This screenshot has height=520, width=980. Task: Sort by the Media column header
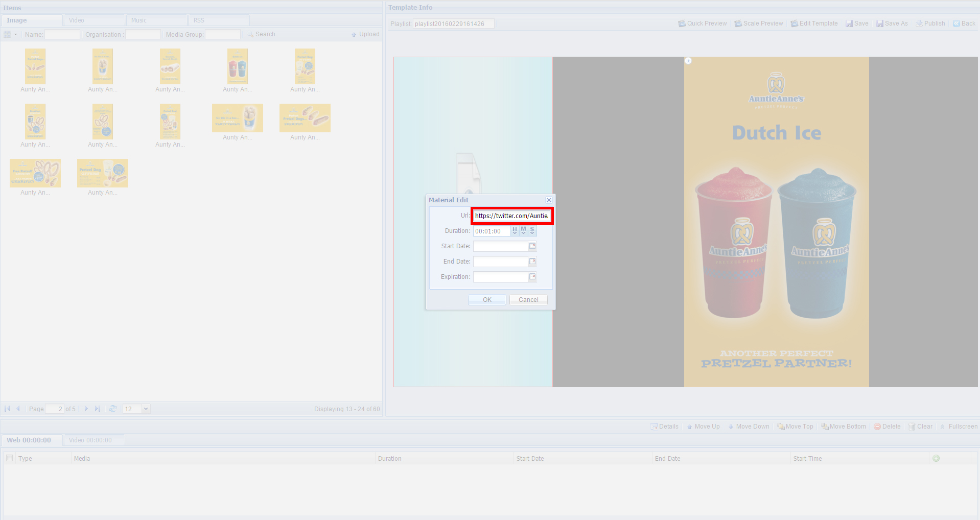tap(223, 459)
